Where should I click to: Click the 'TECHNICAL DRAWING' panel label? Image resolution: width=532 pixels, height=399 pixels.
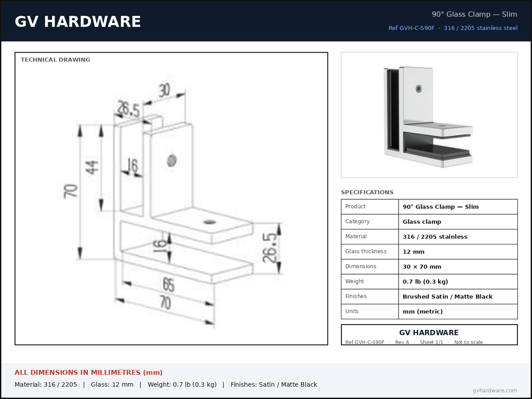[x=55, y=60]
